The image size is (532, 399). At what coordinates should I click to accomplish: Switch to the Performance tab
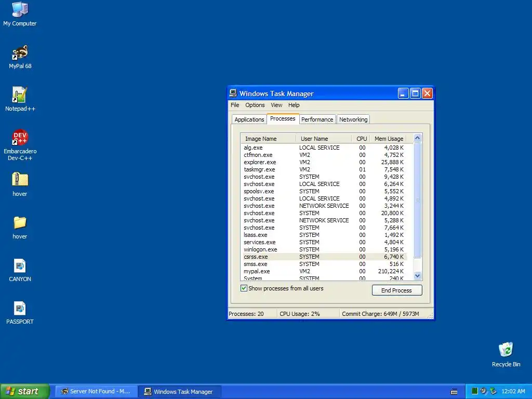click(317, 119)
